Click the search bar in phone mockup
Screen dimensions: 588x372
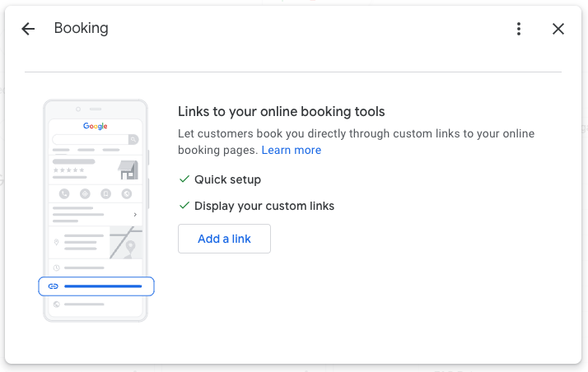91,140
